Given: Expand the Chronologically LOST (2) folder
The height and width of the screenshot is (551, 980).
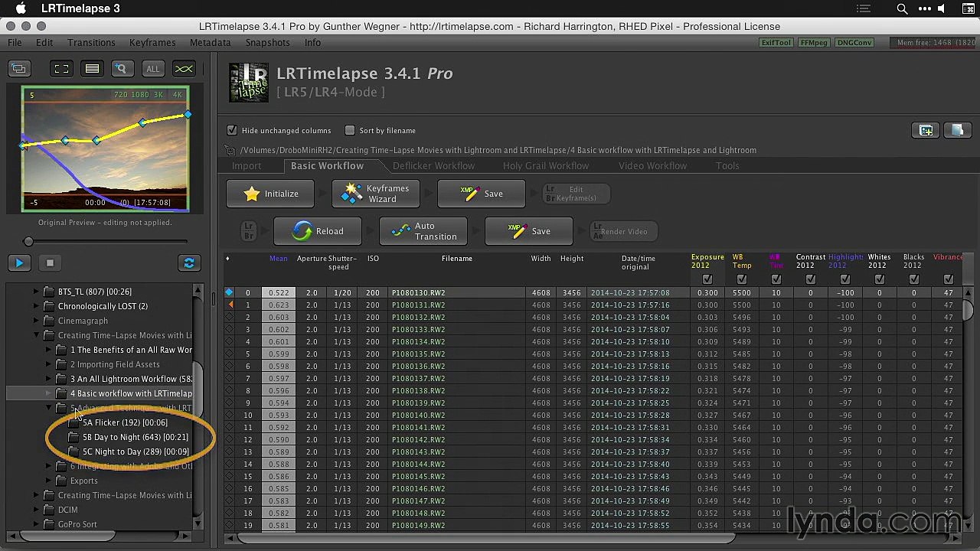Looking at the screenshot, I should tap(36, 306).
